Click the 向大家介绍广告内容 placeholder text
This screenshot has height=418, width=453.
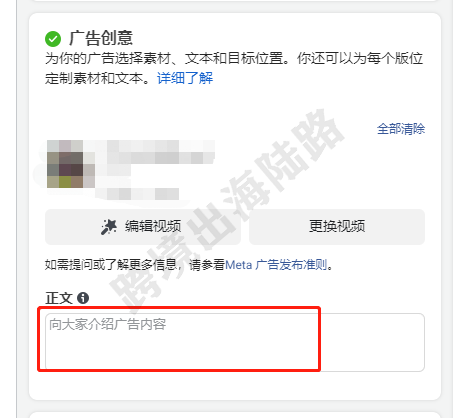point(107,324)
